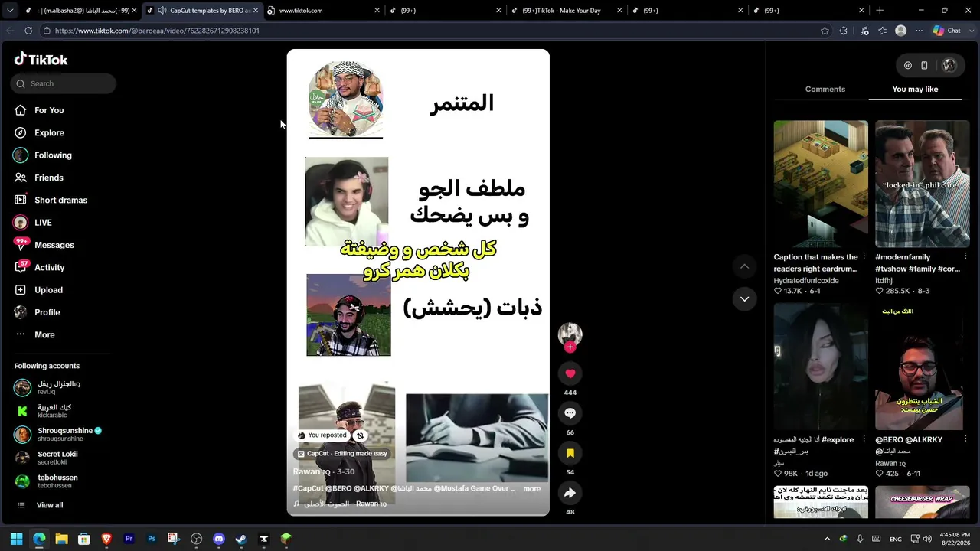Open the For You feed
This screenshot has width=980, height=551.
coord(49,110)
